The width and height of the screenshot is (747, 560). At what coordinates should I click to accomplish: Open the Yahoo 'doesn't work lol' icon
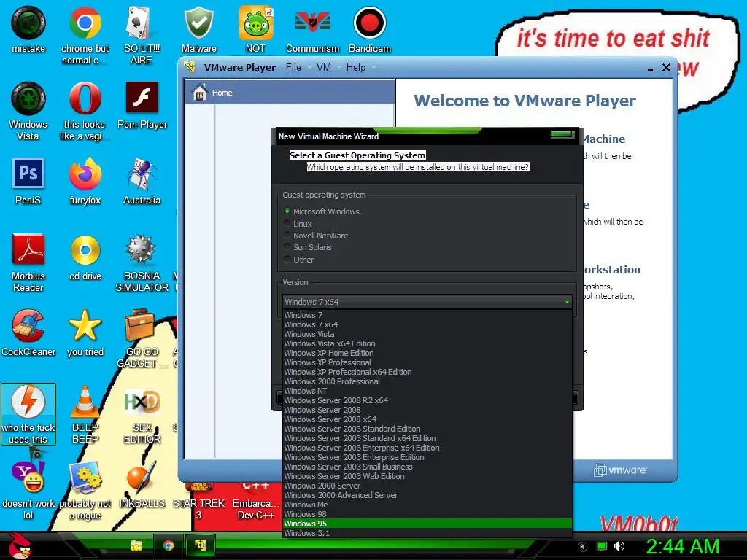click(28, 490)
